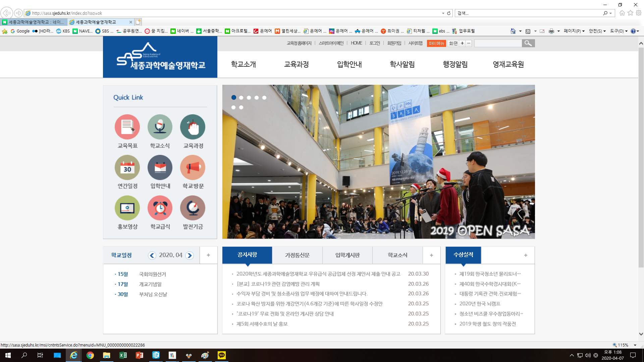Click the 로그인 link at top
Viewport: 644px width, 362px height.
click(x=375, y=43)
